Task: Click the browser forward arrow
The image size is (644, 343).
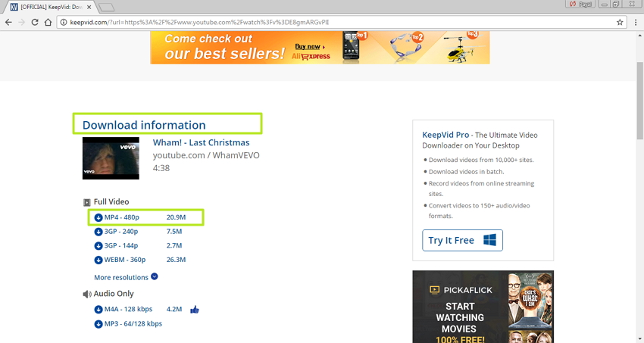Action: coord(21,22)
